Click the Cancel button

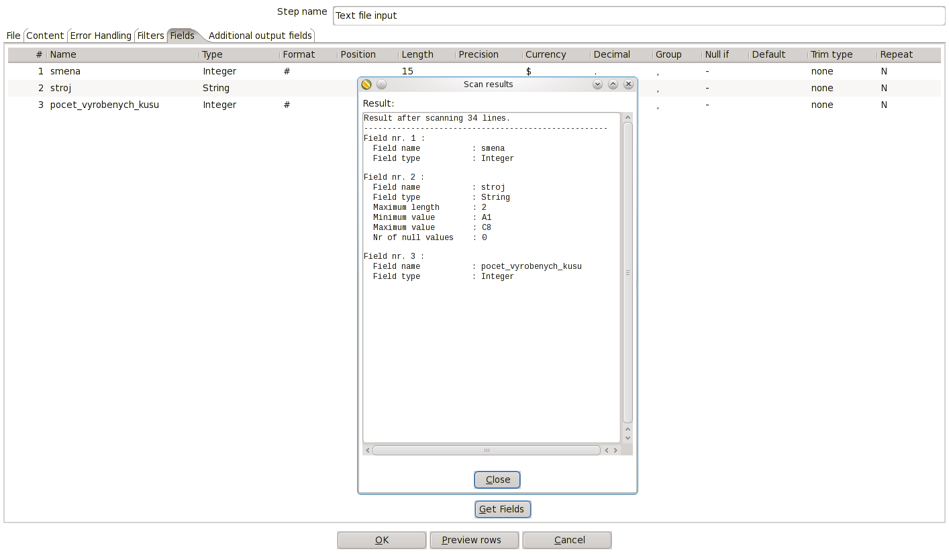coord(567,540)
